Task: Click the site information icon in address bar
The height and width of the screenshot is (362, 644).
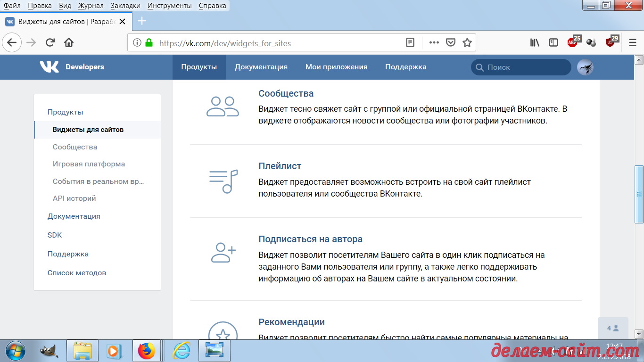Action: pos(137,43)
